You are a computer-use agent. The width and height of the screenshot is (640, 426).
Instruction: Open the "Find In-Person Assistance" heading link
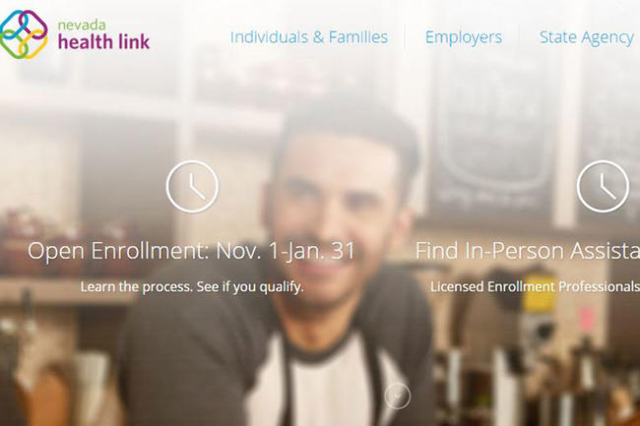(527, 251)
